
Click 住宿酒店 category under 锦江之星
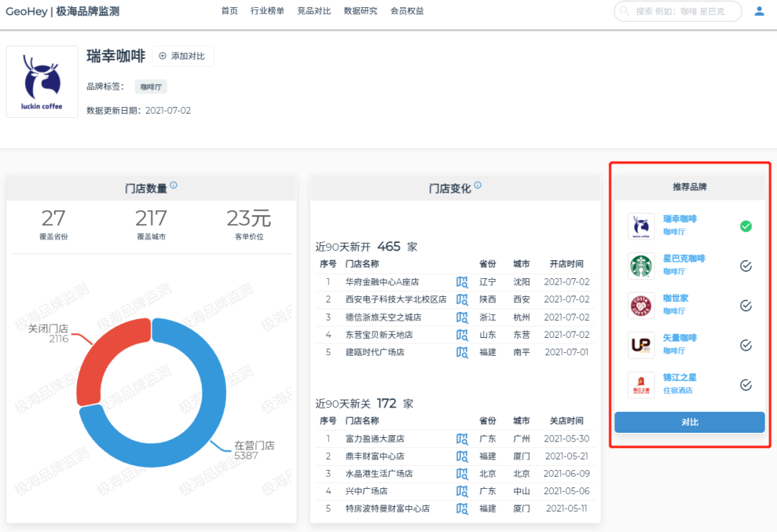pyautogui.click(x=678, y=390)
